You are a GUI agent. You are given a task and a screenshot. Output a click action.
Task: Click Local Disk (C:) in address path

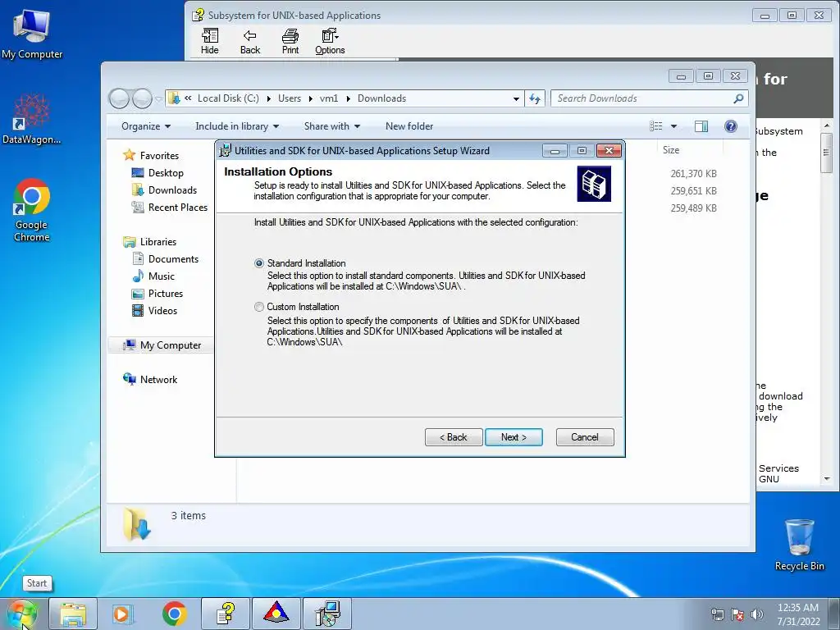pos(228,98)
